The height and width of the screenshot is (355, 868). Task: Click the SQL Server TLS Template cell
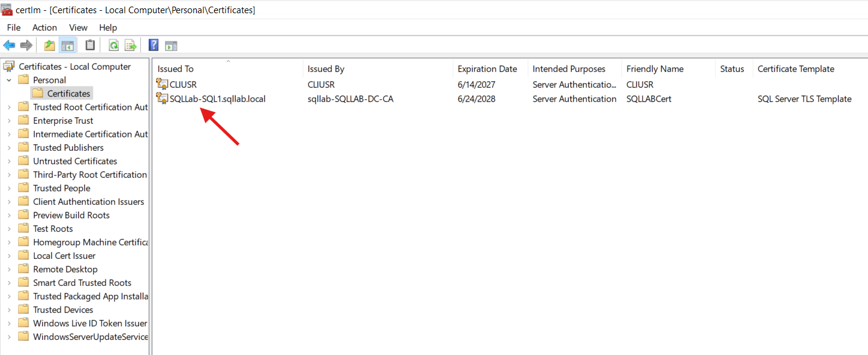pyautogui.click(x=804, y=99)
